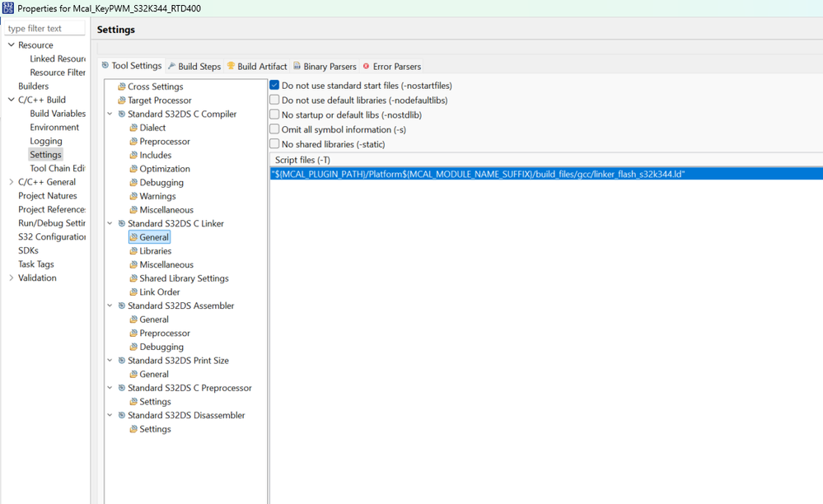Collapse Standard S32DS C Preprocessor node
This screenshot has height=504, width=823.
[110, 388]
